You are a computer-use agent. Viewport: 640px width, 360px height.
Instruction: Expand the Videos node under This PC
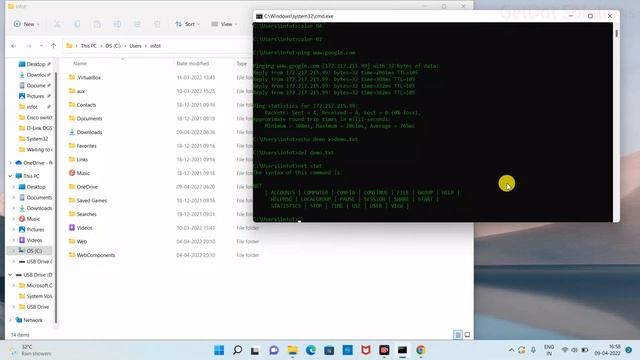click(x=14, y=240)
